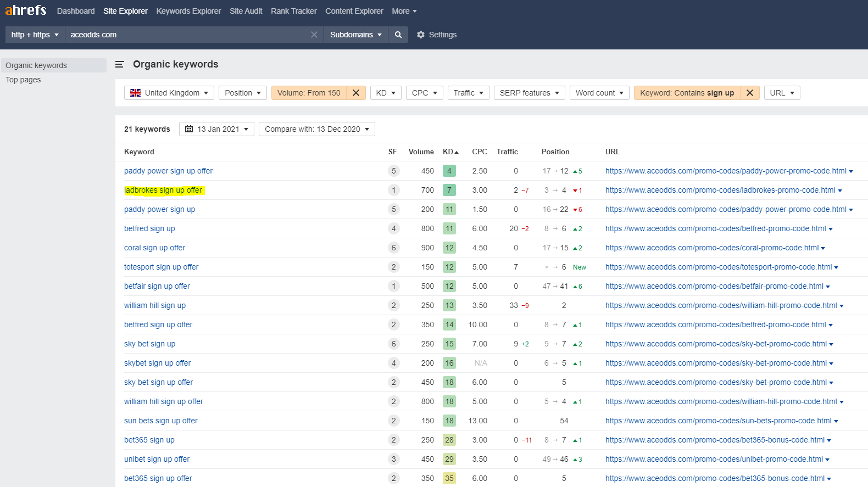Open the unibet-promo-code.html URL link
The height and width of the screenshot is (487, 868).
pos(714,459)
